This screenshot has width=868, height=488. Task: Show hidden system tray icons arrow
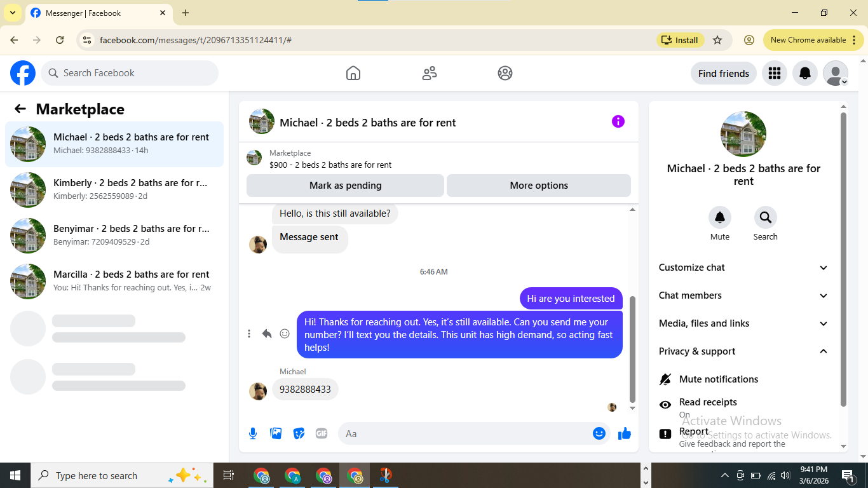725,475
